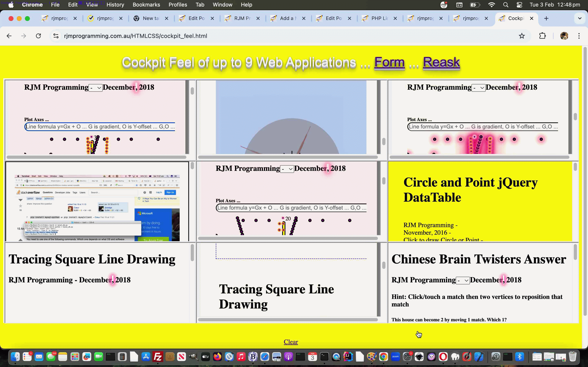Click the Bluetooth icon in the Dock
This screenshot has width=588, height=367.
[520, 357]
